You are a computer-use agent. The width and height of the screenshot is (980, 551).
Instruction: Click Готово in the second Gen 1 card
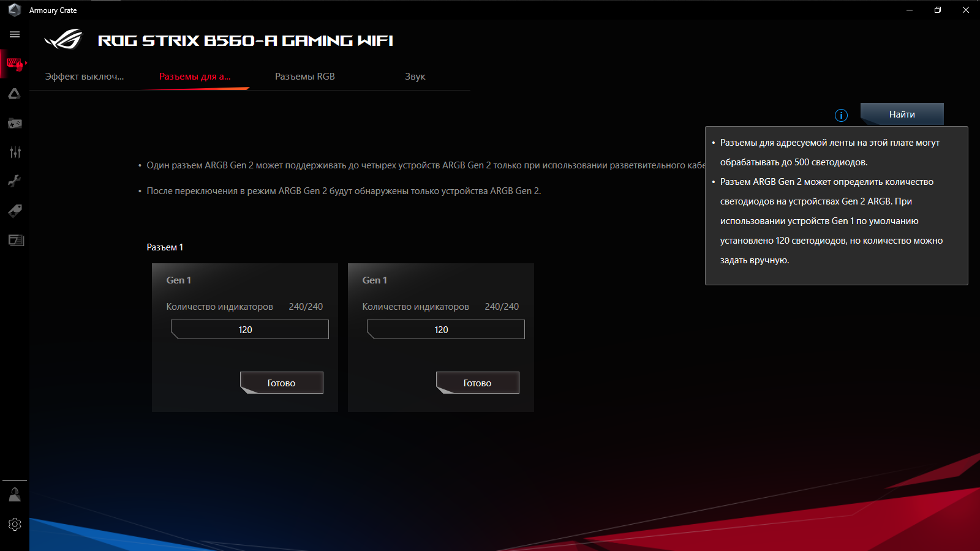pyautogui.click(x=478, y=383)
